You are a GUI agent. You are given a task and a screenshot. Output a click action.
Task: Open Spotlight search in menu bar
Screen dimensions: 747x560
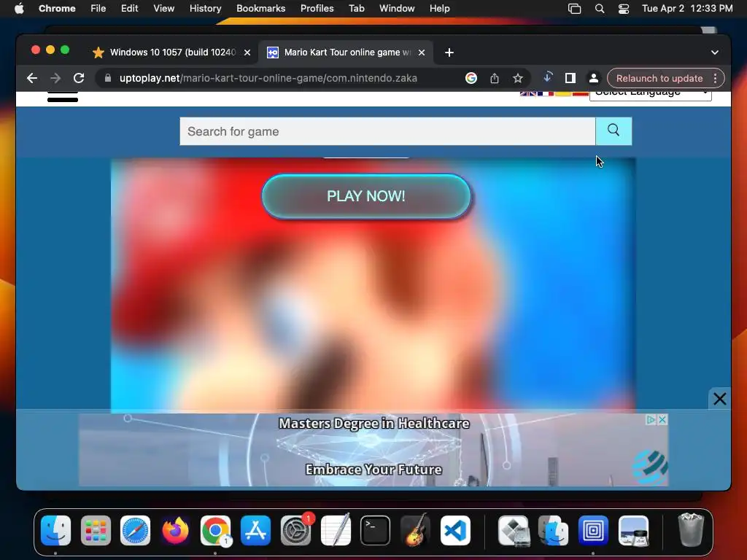click(x=600, y=9)
